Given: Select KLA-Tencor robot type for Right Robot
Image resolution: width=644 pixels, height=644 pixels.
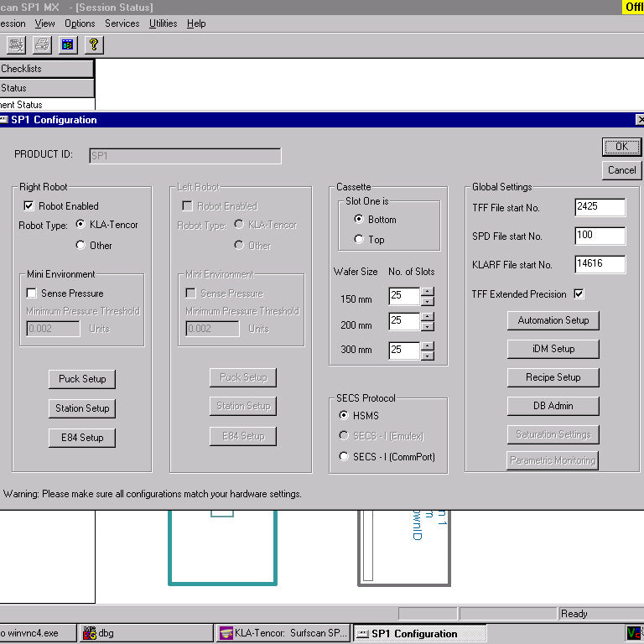Looking at the screenshot, I should [x=80, y=224].
